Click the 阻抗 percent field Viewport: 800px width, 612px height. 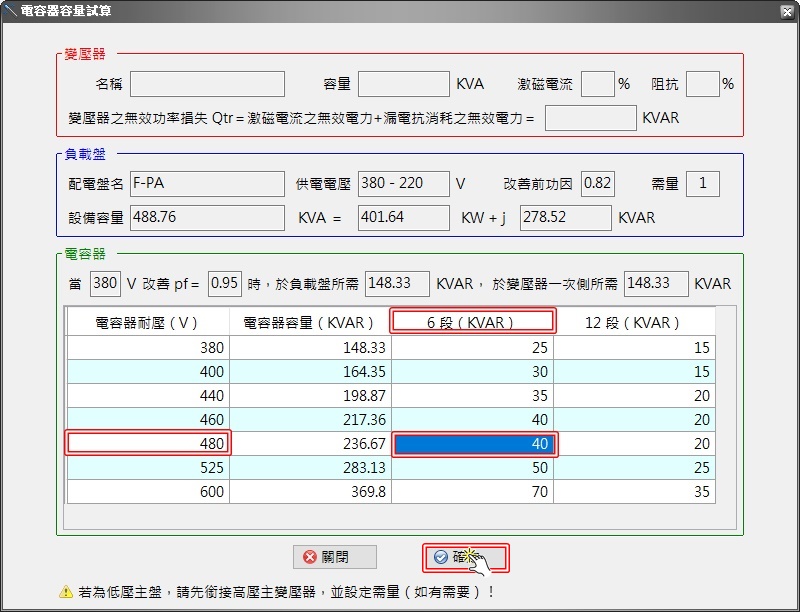pyautogui.click(x=702, y=84)
